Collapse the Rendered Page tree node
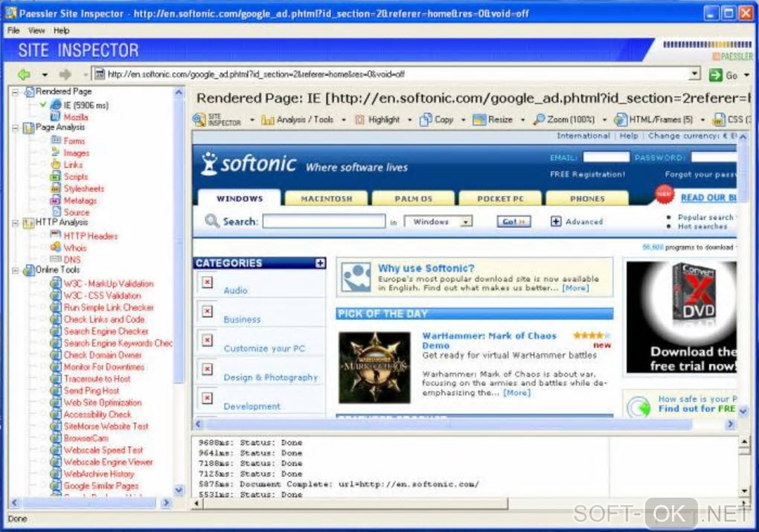Viewport: 759px width, 532px height. pyautogui.click(x=15, y=92)
